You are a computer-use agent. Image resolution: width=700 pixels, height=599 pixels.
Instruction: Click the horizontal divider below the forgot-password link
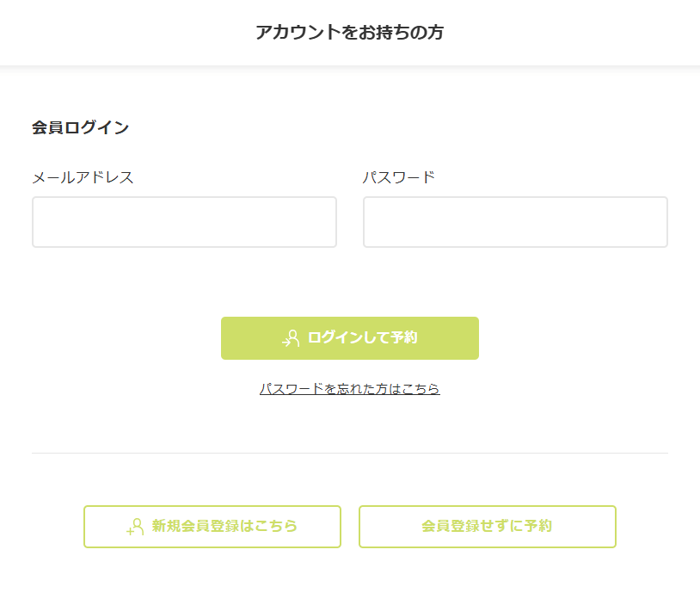coord(349,453)
